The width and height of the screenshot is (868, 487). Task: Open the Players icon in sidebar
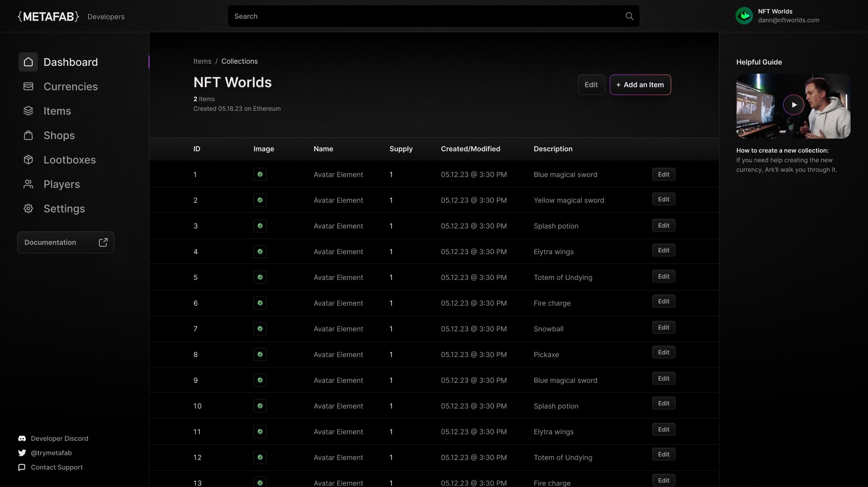(28, 184)
